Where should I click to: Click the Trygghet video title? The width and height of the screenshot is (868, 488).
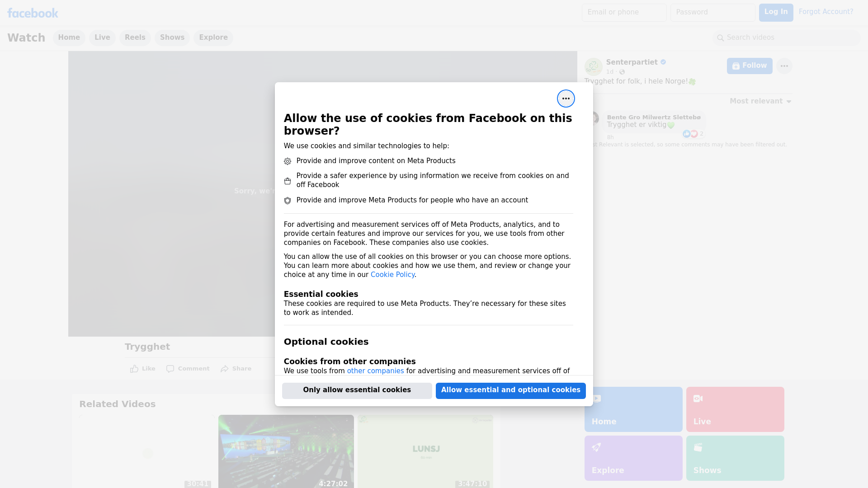(147, 347)
